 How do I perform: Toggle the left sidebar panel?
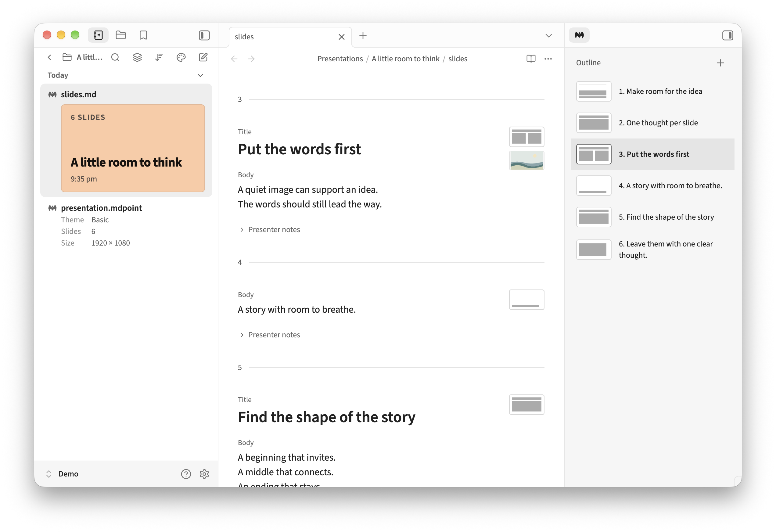click(204, 35)
